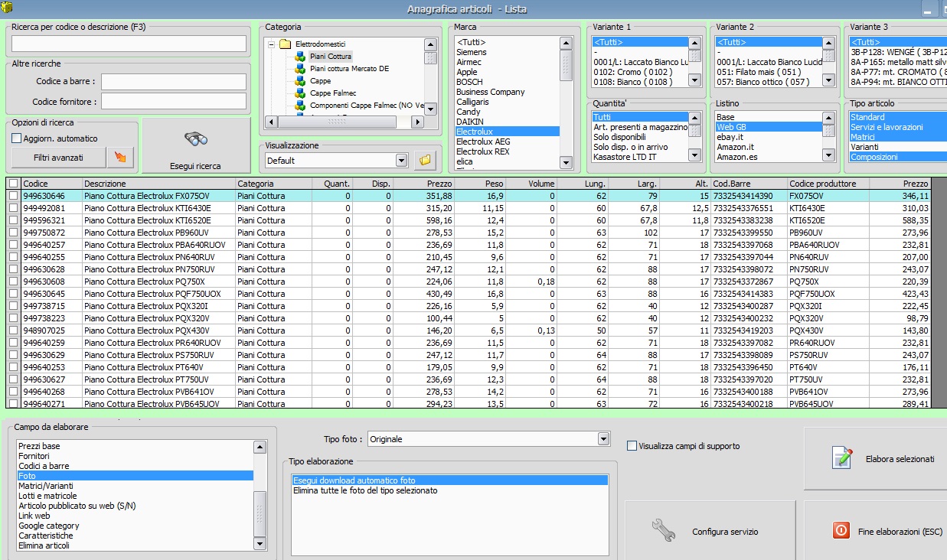Image resolution: width=947 pixels, height=560 pixels.
Task: Click the Cod.Barre column header
Action: click(749, 184)
